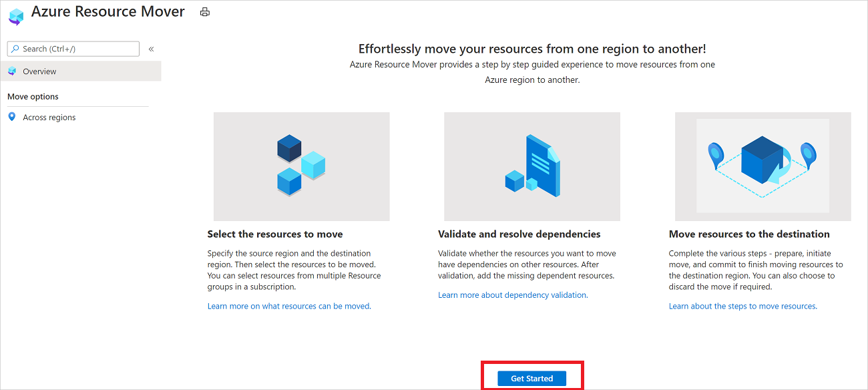868x390 pixels.
Task: Click Validate and resolve dependencies heading
Action: tap(519, 234)
